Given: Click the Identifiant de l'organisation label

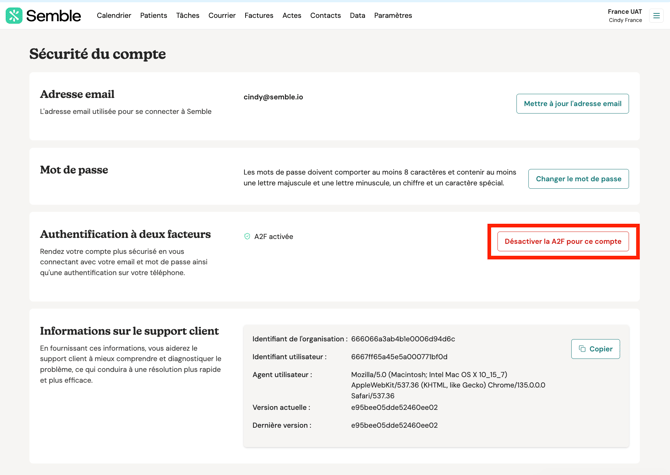Looking at the screenshot, I should [x=300, y=339].
